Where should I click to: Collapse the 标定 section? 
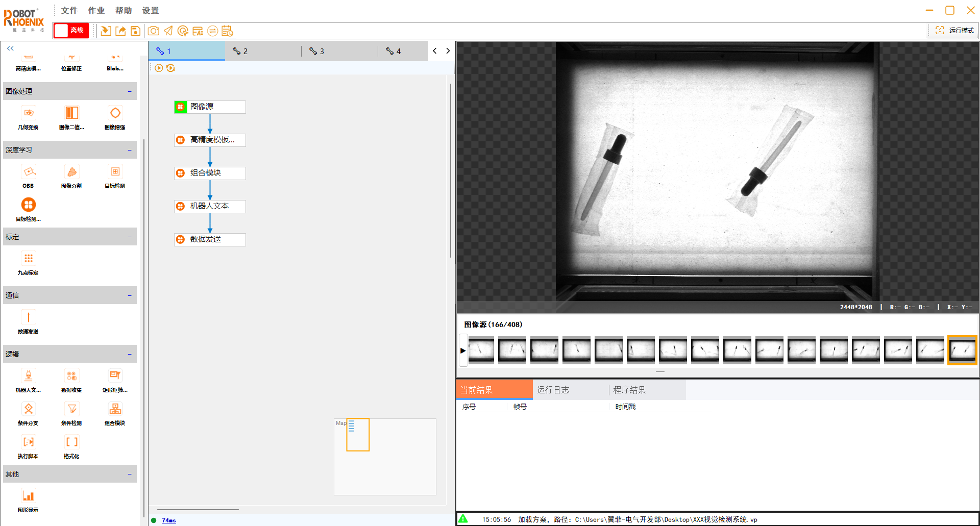tap(130, 237)
